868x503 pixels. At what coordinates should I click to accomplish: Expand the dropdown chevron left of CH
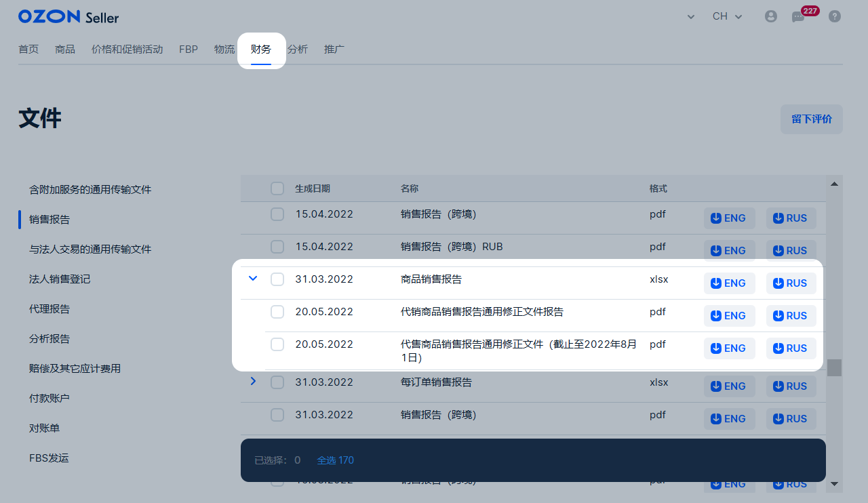coord(691,17)
